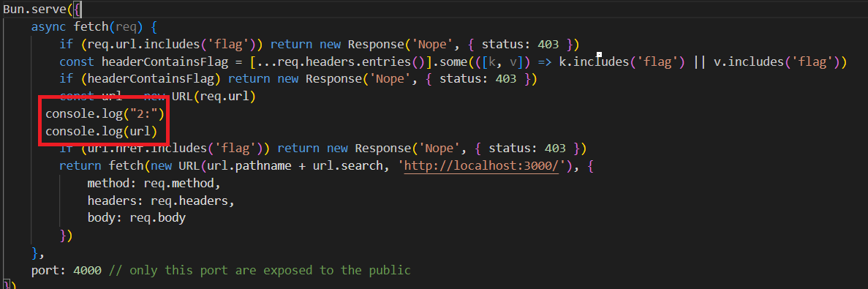Image resolution: width=868 pixels, height=289 pixels.
Task: Click '403' on the if (headerContainsFlag) line
Action: coord(506,79)
